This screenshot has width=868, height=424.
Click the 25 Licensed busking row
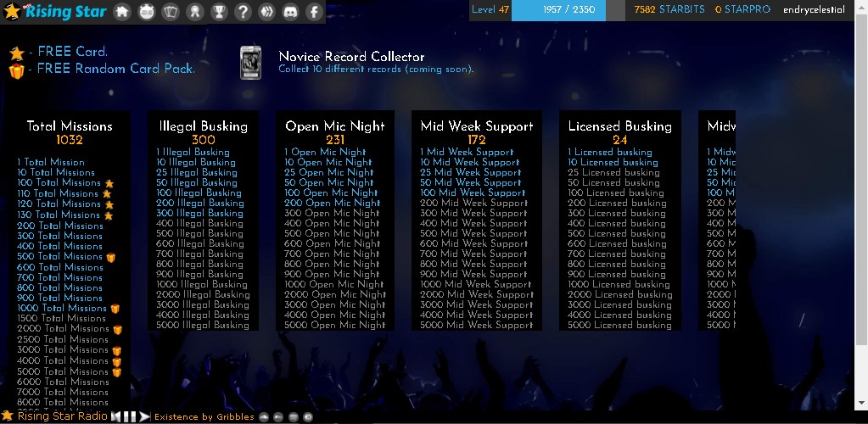[614, 172]
